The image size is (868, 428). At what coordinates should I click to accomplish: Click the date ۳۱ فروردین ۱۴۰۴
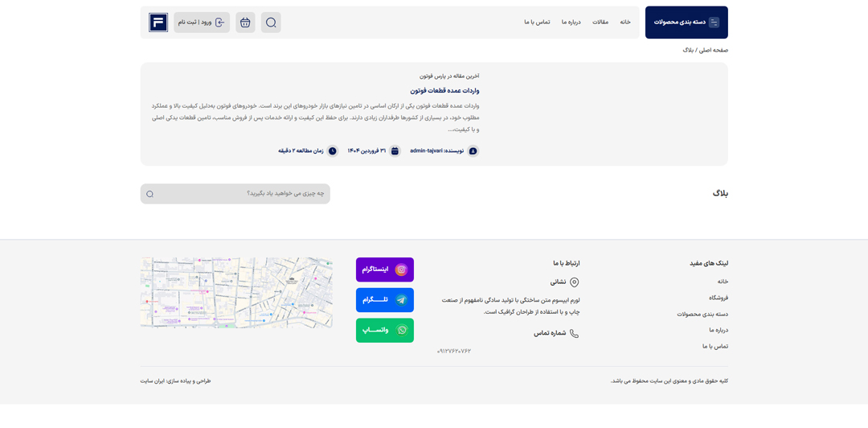[366, 150]
